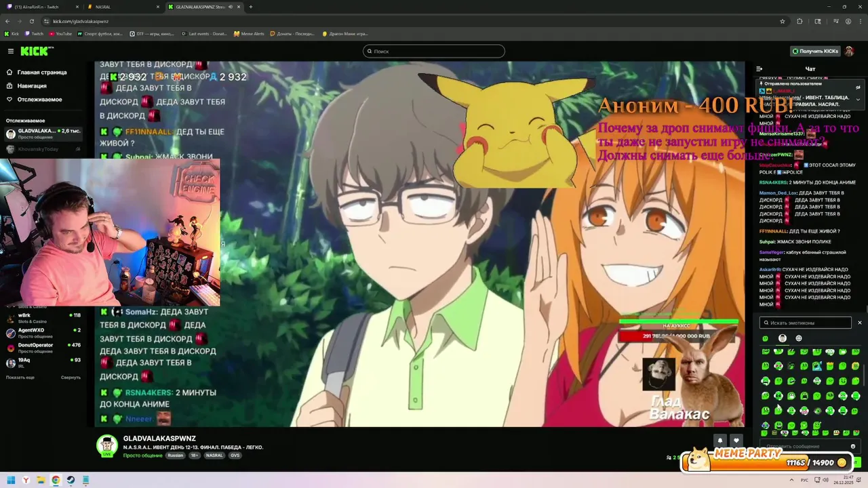Click Показать еще link
This screenshot has width=868, height=488.
coord(20,377)
